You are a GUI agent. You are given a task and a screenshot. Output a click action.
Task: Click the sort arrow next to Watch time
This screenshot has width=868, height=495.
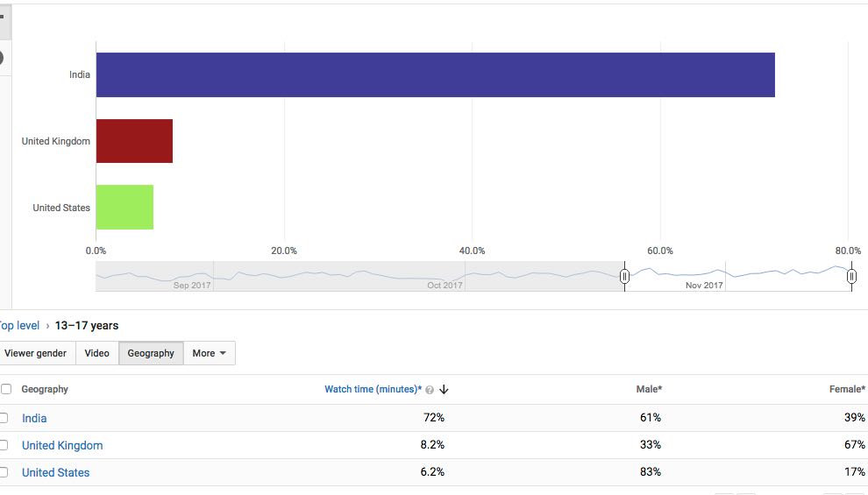click(444, 390)
